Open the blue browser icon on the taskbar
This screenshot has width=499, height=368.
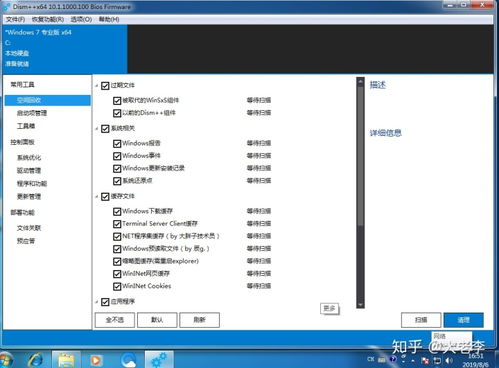point(128,360)
